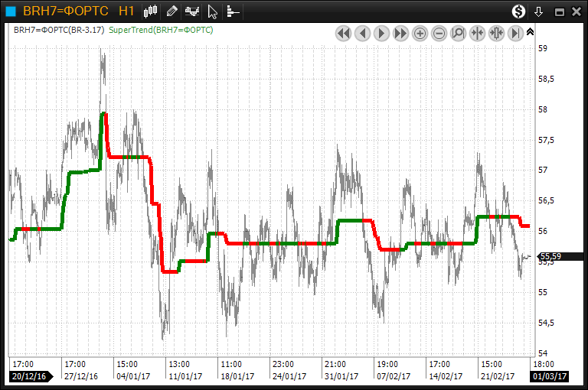
Task: Jump to the latest bar
Action: (515, 33)
